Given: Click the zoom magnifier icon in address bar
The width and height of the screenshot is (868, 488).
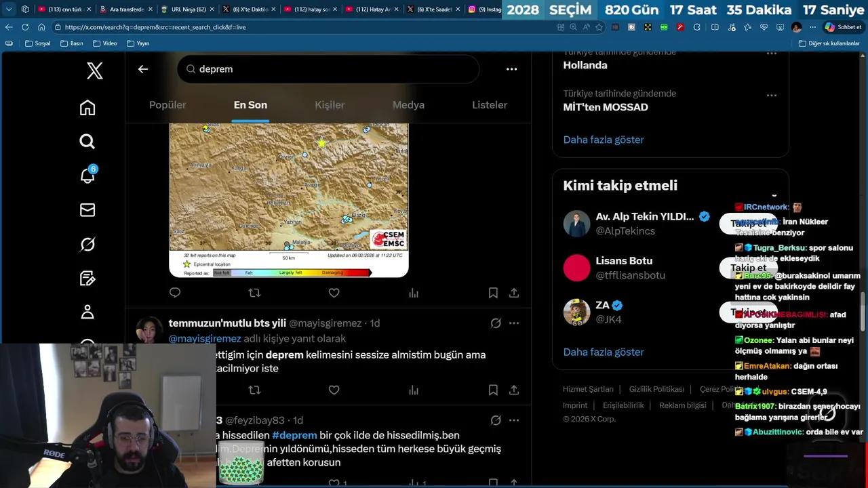Looking at the screenshot, I should 573,27.
